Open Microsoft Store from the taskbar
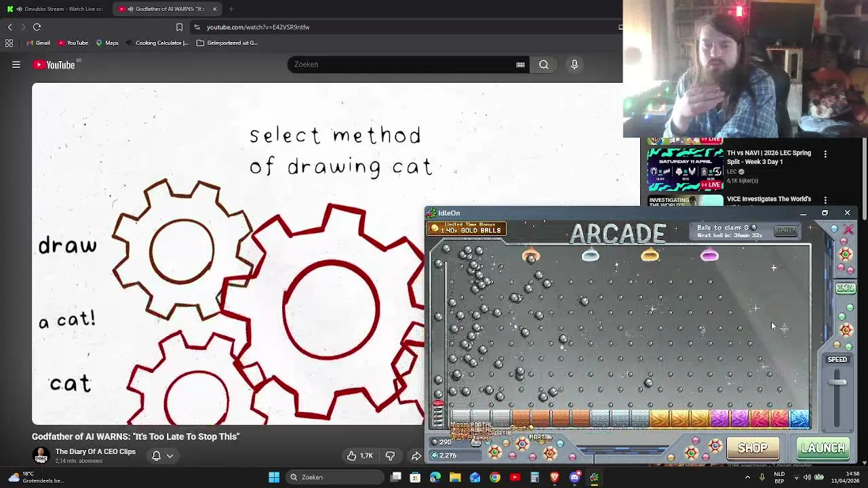 coord(415,477)
